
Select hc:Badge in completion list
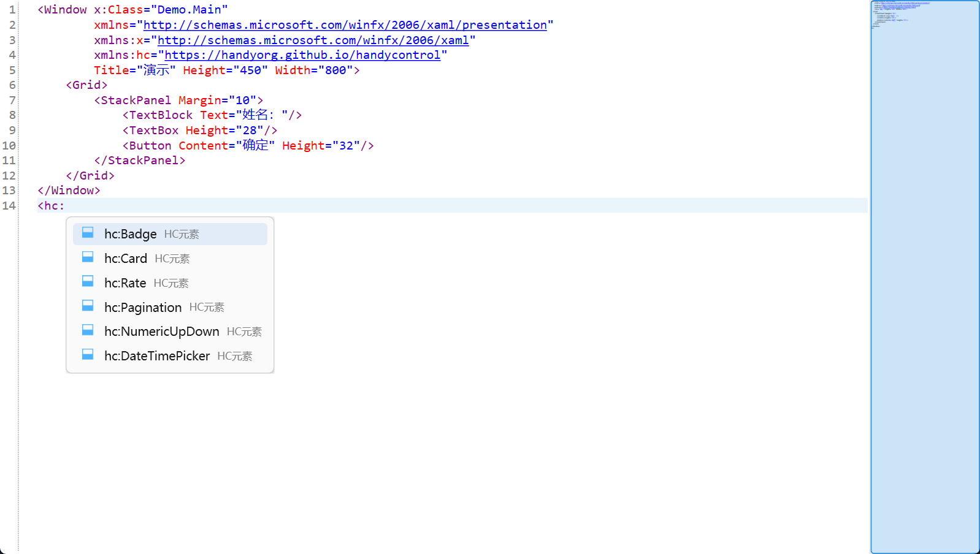point(170,234)
